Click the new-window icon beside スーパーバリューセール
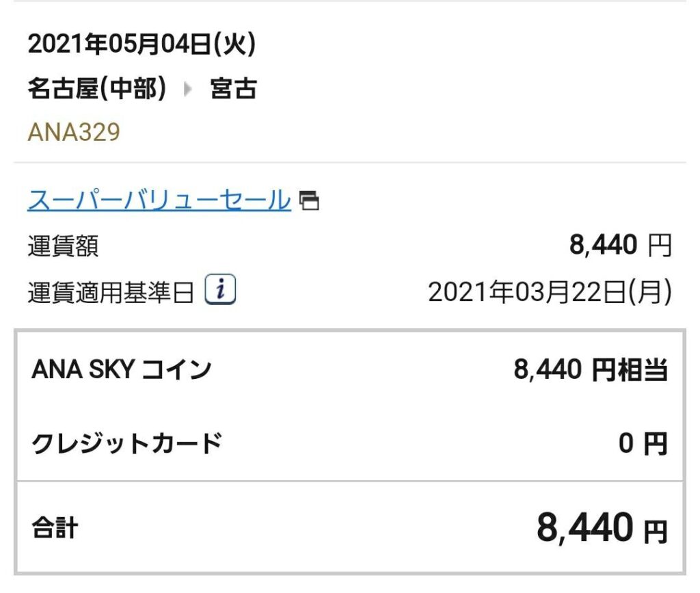This screenshot has height=593, width=700. point(309,200)
